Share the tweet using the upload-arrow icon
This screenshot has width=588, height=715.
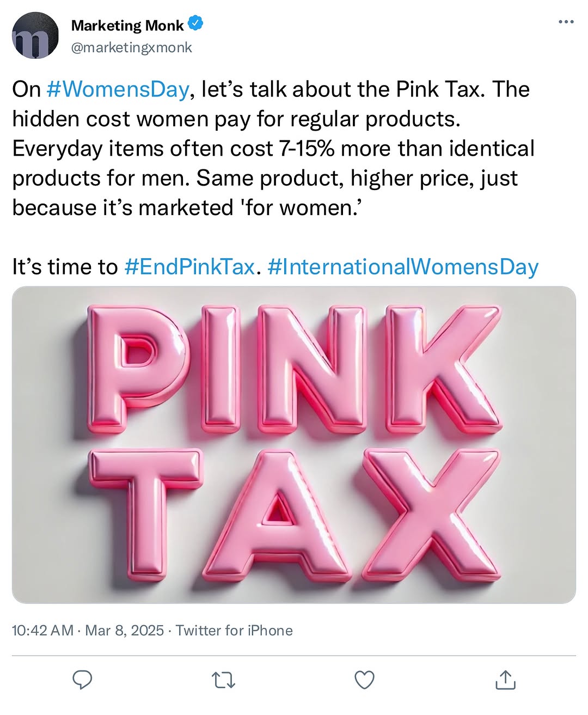(505, 680)
